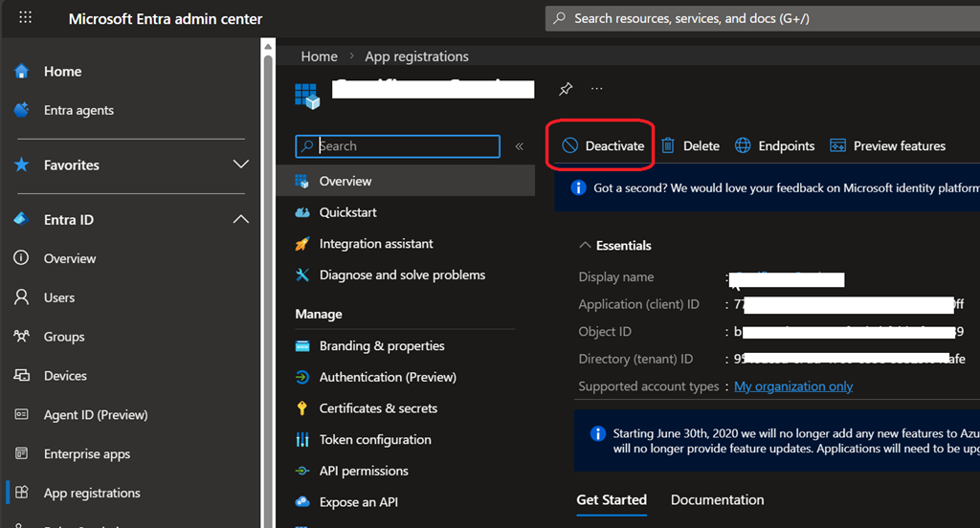Open the more options ellipsis menu

point(597,89)
